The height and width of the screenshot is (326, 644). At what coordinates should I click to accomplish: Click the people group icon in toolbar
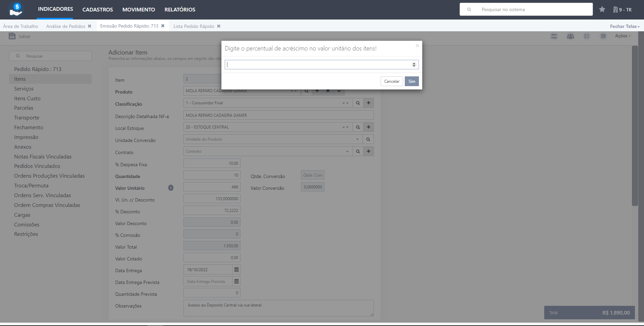point(570,36)
